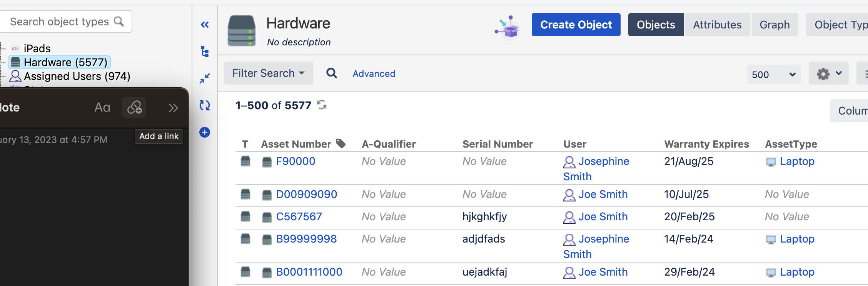Open asset F90000 link
Screen dimensions: 868x286
coord(295,161)
